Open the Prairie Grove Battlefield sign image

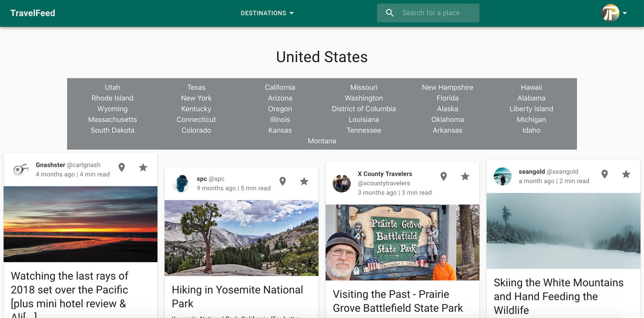(403, 243)
